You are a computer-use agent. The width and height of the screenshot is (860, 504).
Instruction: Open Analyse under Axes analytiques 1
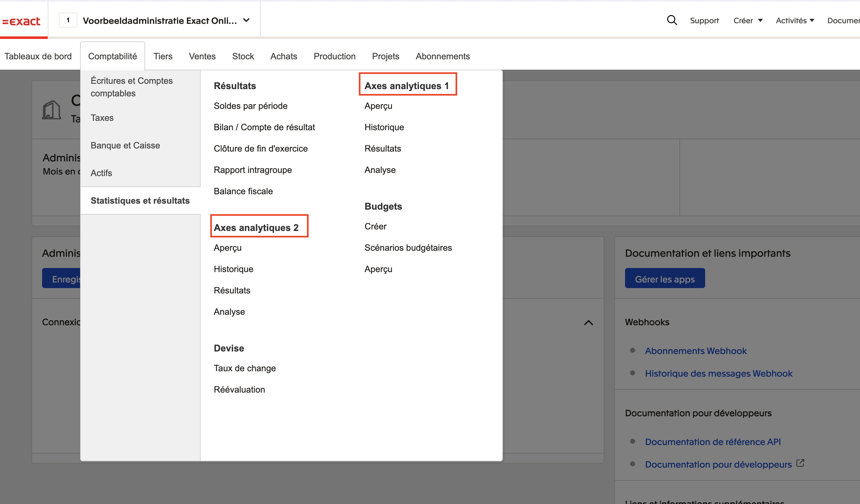pyautogui.click(x=380, y=170)
